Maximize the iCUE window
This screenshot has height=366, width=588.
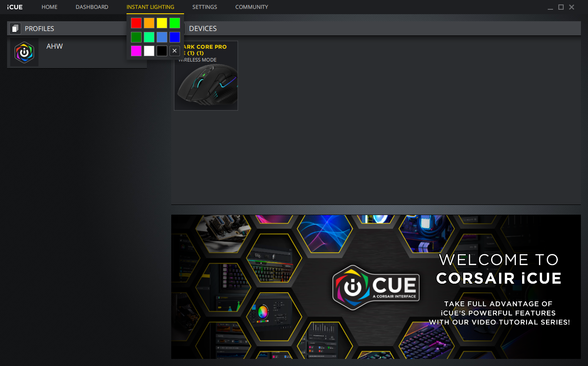[x=561, y=7]
